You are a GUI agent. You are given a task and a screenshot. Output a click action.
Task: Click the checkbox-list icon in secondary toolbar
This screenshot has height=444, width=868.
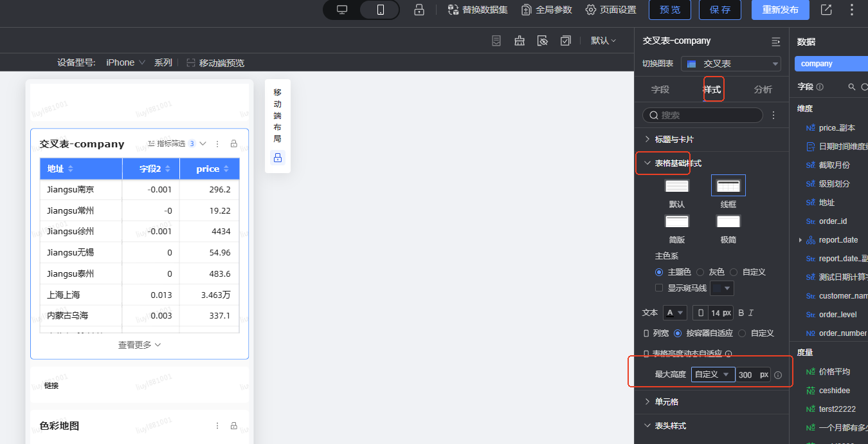pyautogui.click(x=566, y=41)
